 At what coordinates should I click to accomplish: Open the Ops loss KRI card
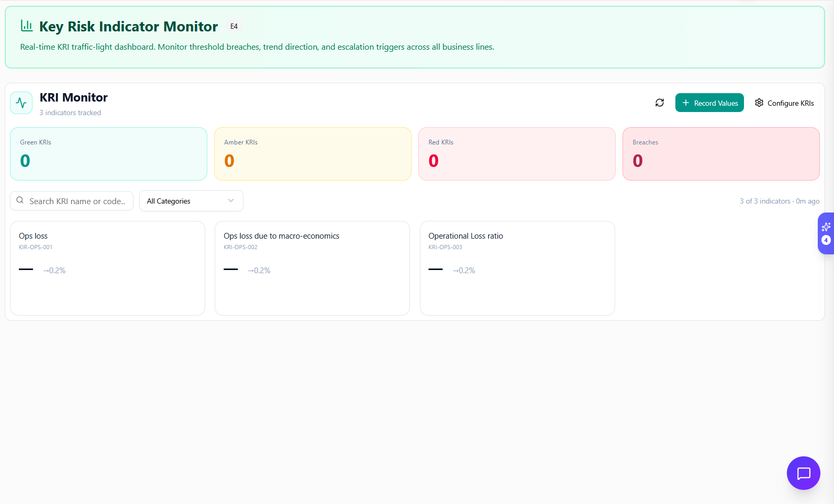click(x=107, y=268)
